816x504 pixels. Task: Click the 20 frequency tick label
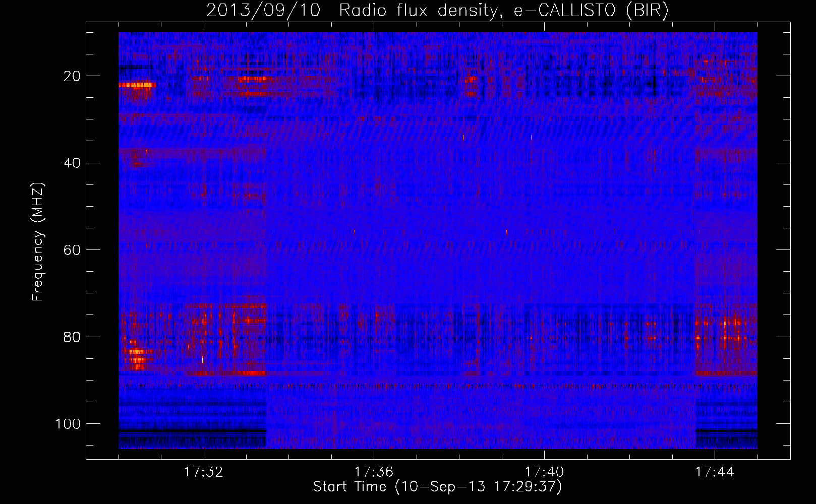tap(73, 76)
